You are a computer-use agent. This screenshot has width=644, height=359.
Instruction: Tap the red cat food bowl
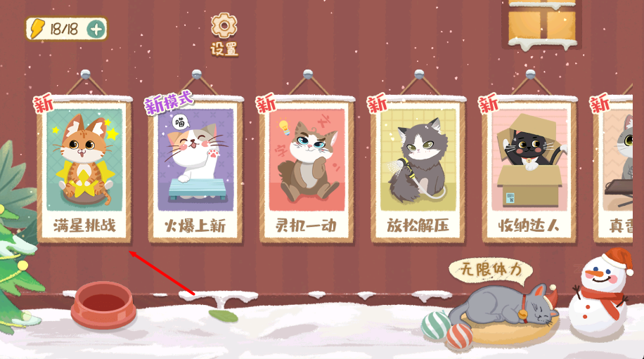coord(103,305)
